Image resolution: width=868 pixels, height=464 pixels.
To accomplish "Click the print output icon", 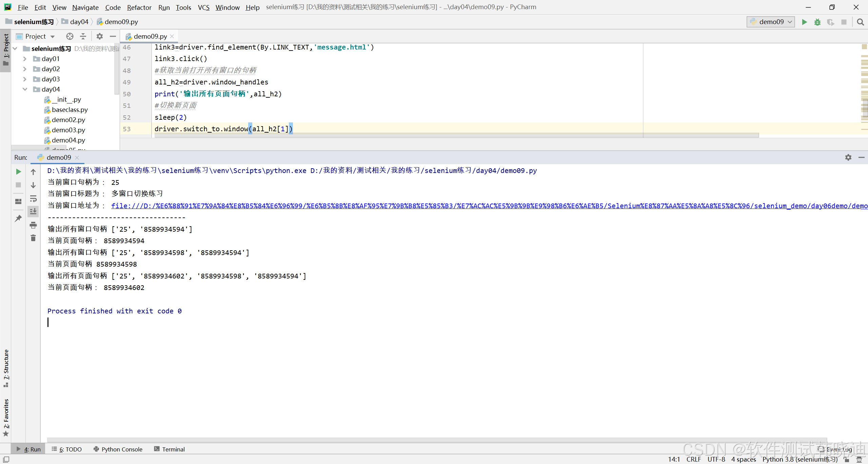I will [x=33, y=225].
